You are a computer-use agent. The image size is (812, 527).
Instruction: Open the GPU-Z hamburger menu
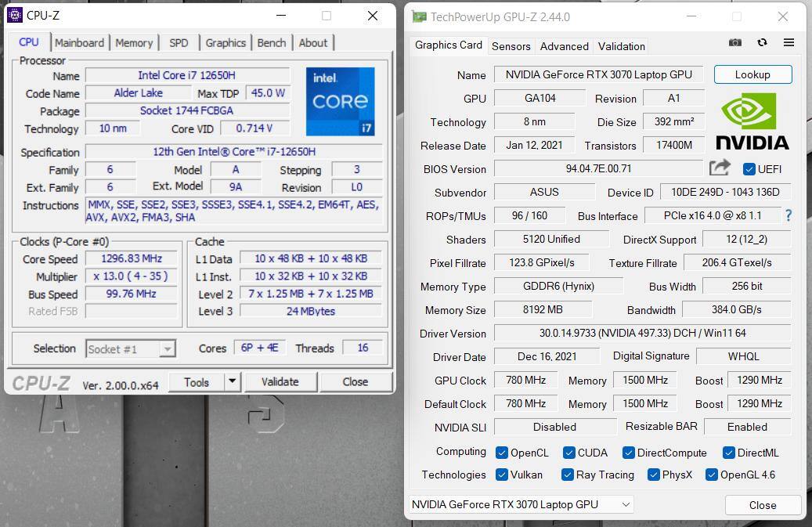pos(789,43)
